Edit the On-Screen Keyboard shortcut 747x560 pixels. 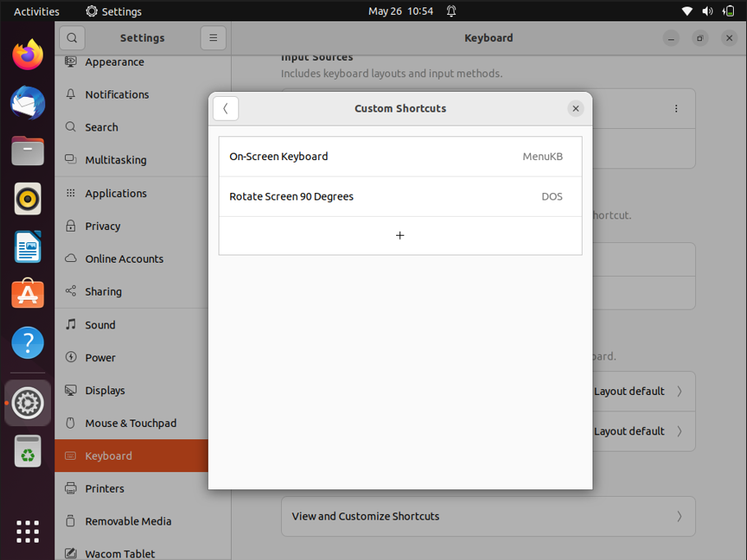coord(400,157)
